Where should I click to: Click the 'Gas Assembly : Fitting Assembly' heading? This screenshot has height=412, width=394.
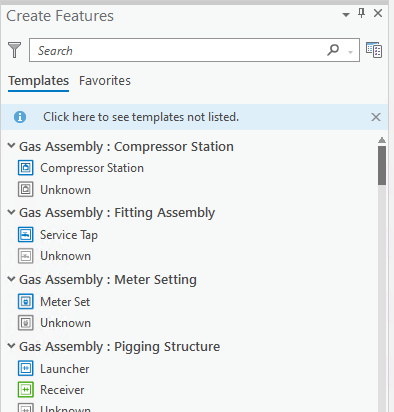click(x=117, y=213)
